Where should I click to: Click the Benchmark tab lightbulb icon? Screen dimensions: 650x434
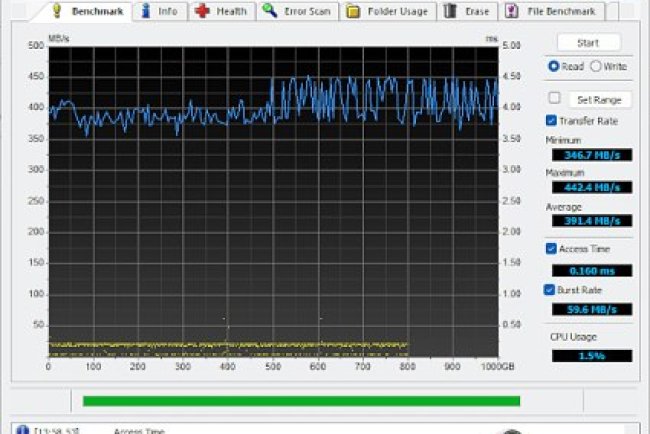pyautogui.click(x=56, y=11)
